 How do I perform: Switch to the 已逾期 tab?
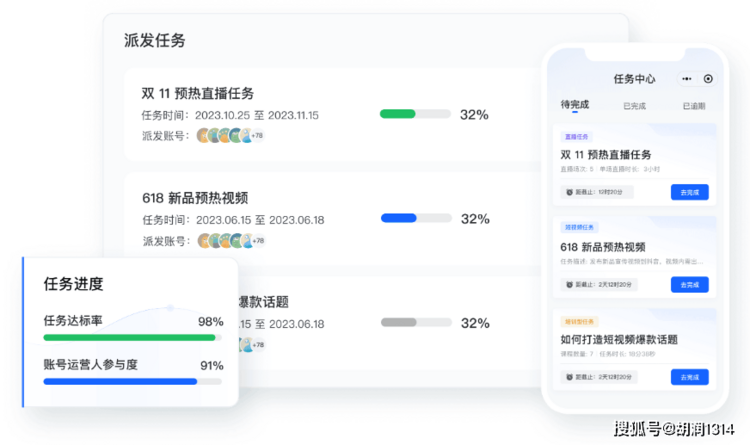pyautogui.click(x=694, y=106)
